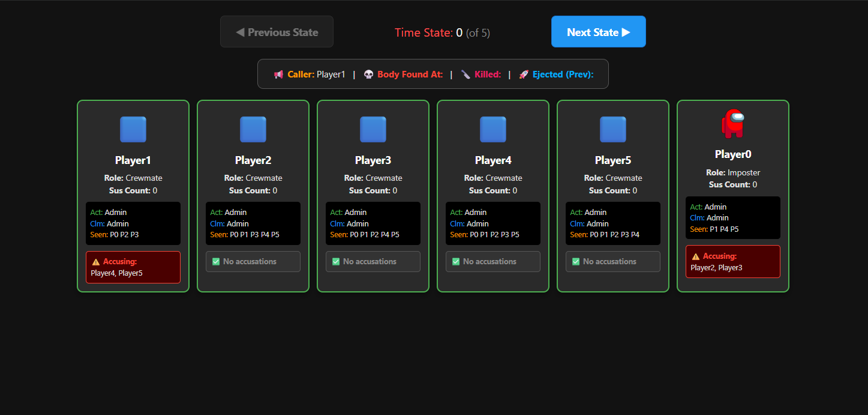This screenshot has width=868, height=415.
Task: Click the rocket Ejected icon
Action: [x=524, y=74]
